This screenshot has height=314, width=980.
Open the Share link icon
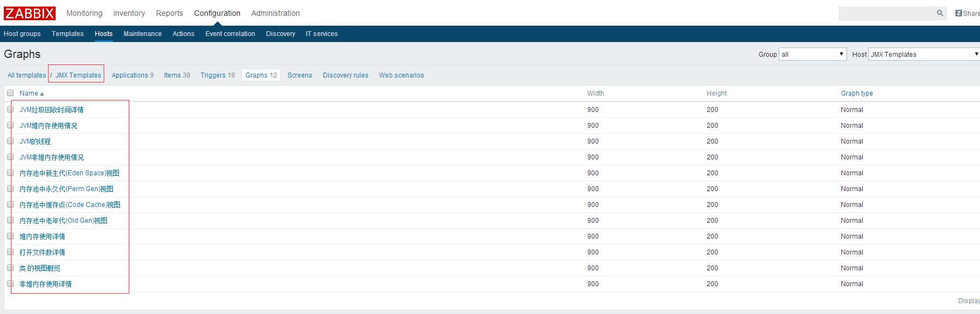959,13
